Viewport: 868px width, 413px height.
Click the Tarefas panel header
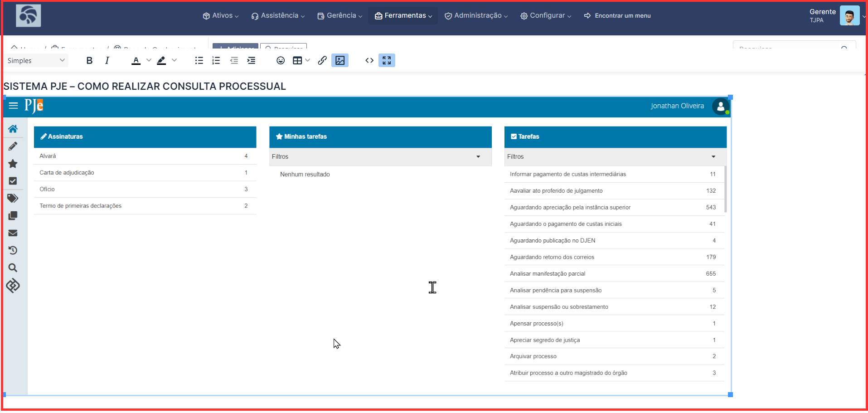pyautogui.click(x=615, y=137)
